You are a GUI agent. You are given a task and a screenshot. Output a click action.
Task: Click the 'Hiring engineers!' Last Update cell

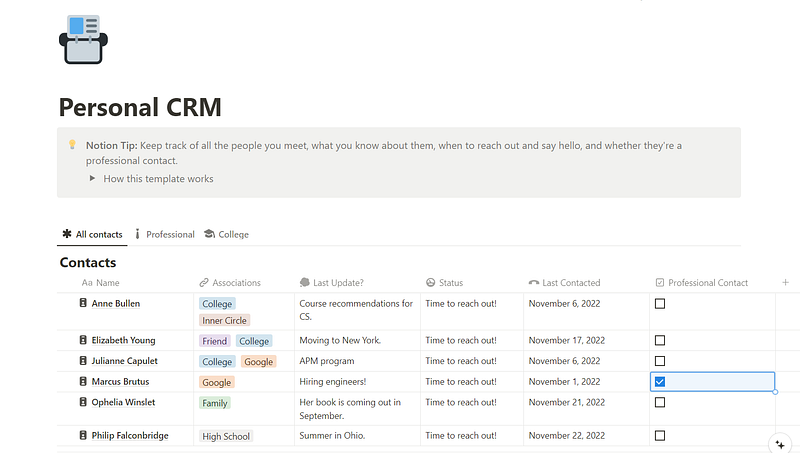(332, 382)
